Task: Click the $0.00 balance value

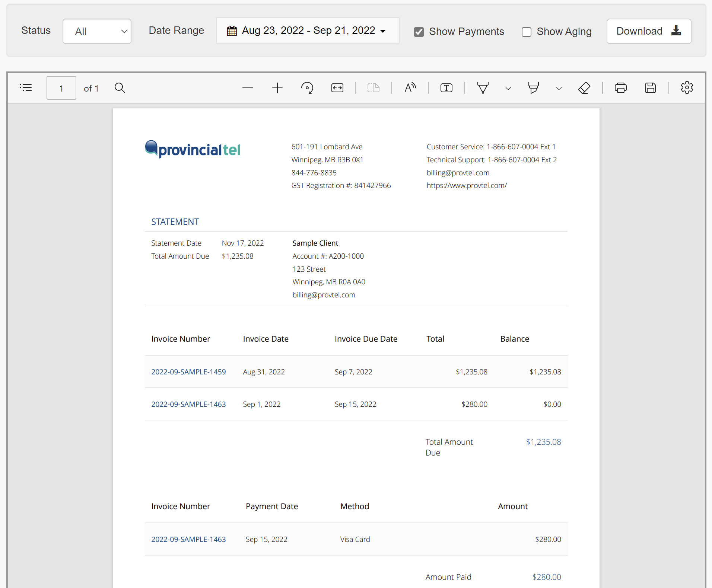Action: [552, 404]
